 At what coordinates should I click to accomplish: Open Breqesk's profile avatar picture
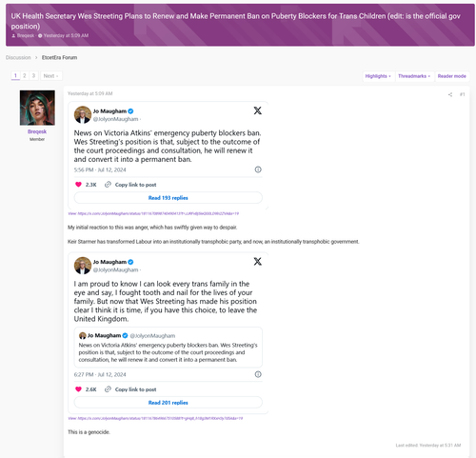click(x=37, y=108)
